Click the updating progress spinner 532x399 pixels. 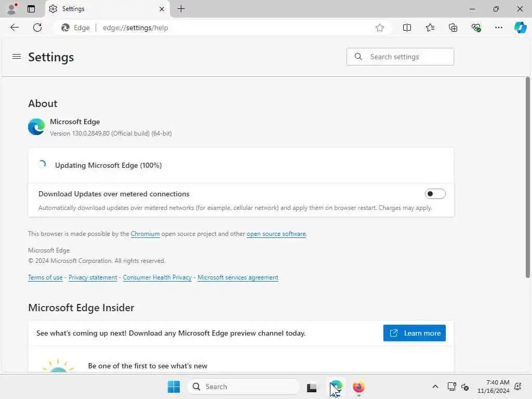coord(42,165)
